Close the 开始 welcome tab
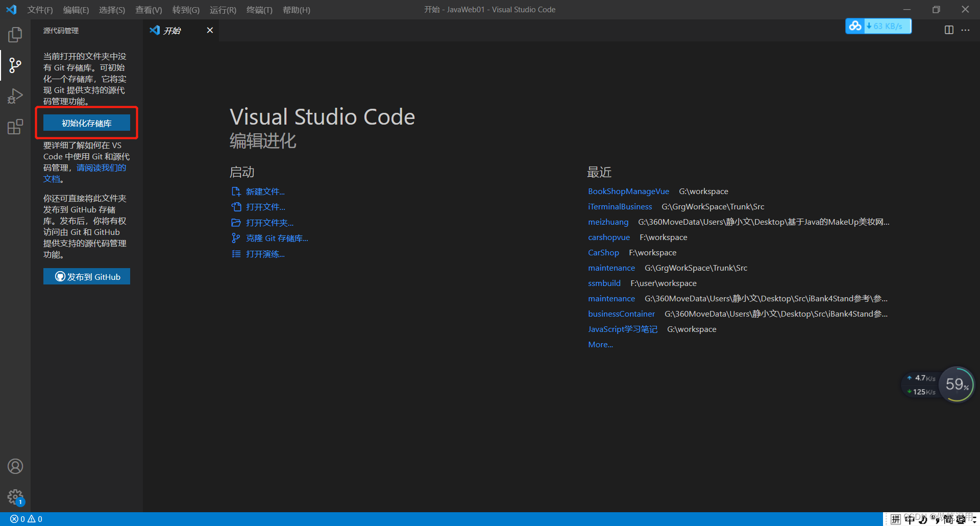The height and width of the screenshot is (526, 980). [x=210, y=30]
